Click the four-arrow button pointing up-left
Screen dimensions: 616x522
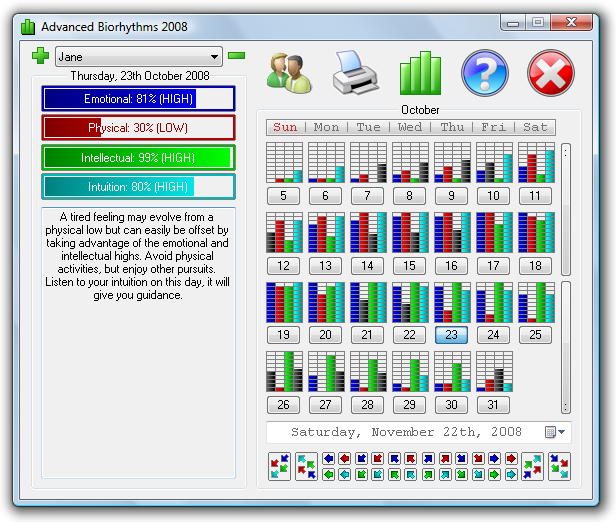click(306, 466)
